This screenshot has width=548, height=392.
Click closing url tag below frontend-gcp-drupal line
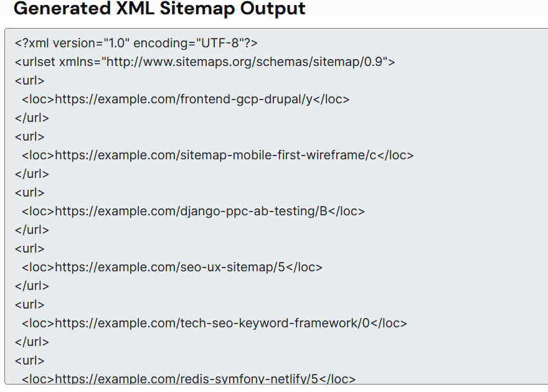32,118
